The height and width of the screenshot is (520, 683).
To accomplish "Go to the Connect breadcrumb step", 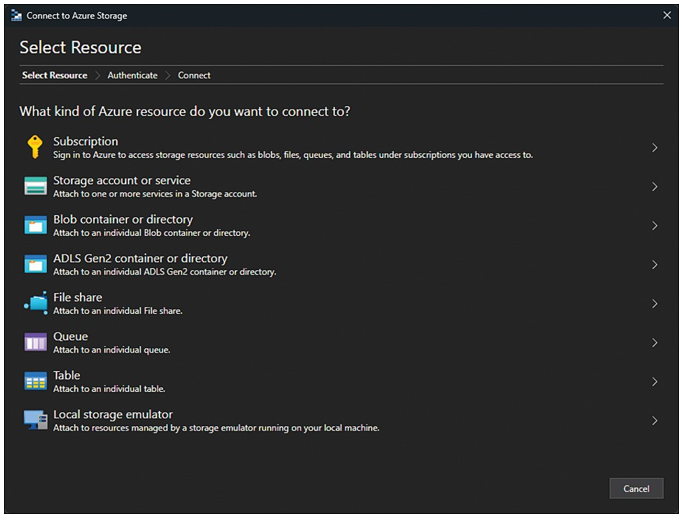I will (x=194, y=75).
